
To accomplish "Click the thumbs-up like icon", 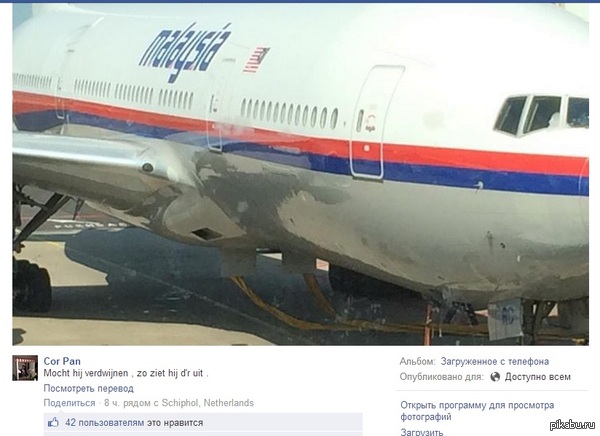I will (53, 422).
